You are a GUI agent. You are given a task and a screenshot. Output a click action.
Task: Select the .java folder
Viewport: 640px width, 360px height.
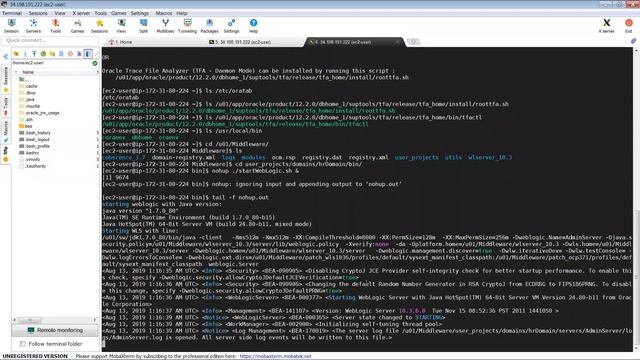27,100
